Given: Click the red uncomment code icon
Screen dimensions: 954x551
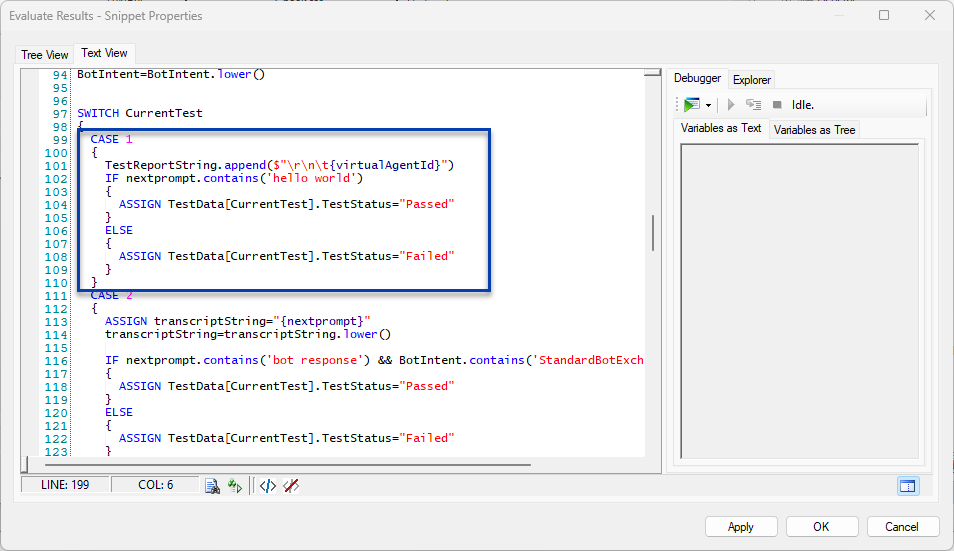Looking at the screenshot, I should click(x=291, y=486).
